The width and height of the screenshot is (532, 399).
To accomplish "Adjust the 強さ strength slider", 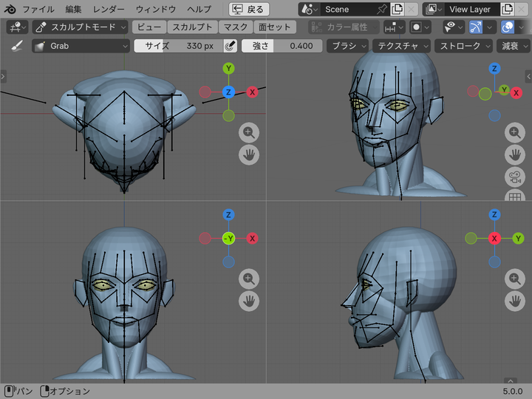I will click(282, 46).
